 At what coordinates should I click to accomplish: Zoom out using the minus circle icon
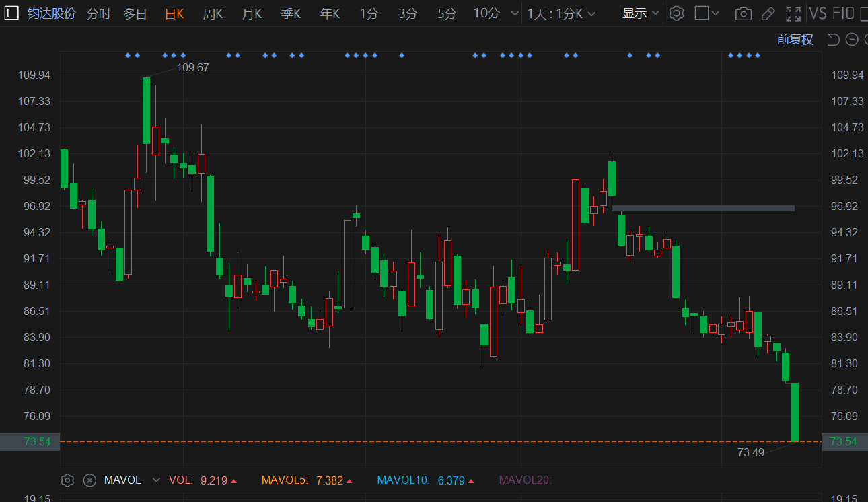pos(852,40)
